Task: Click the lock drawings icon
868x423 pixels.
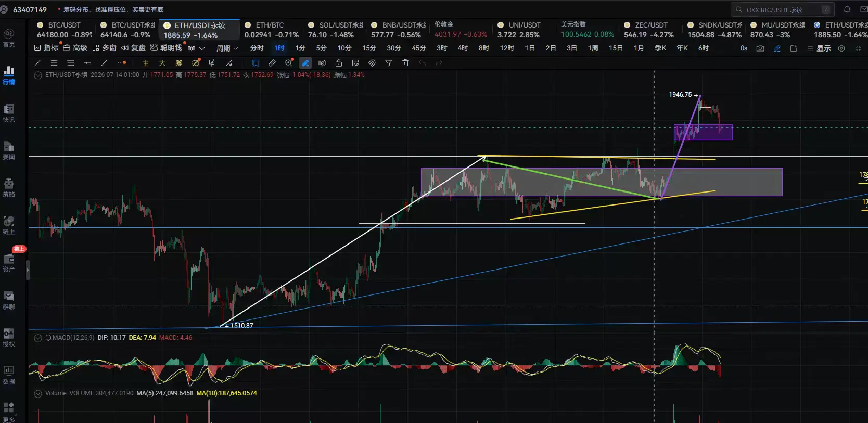Action: coord(339,63)
